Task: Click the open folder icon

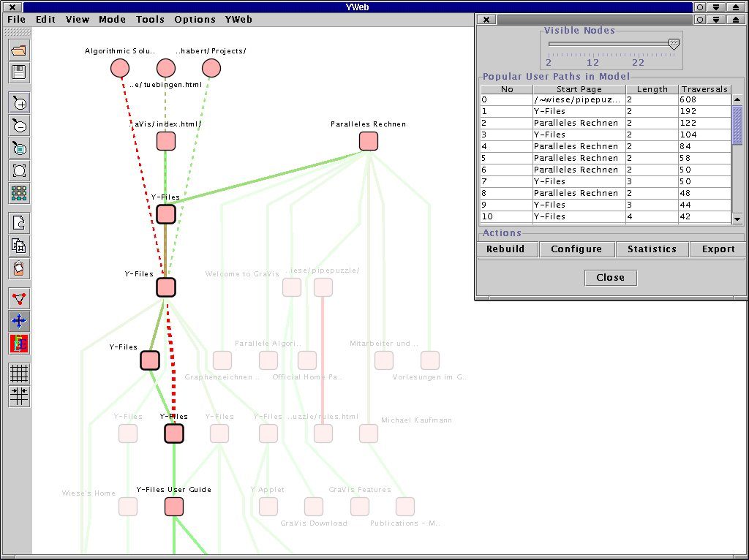Action: click(19, 50)
